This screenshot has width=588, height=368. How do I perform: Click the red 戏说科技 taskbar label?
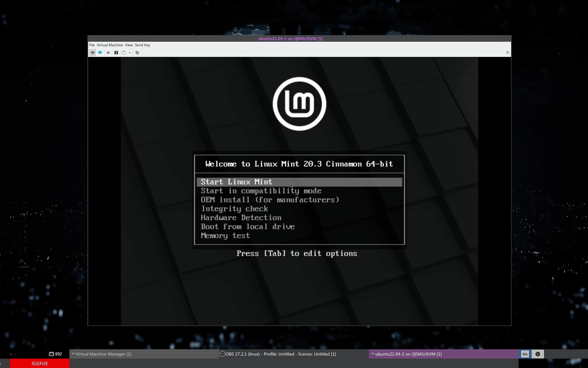(x=40, y=363)
